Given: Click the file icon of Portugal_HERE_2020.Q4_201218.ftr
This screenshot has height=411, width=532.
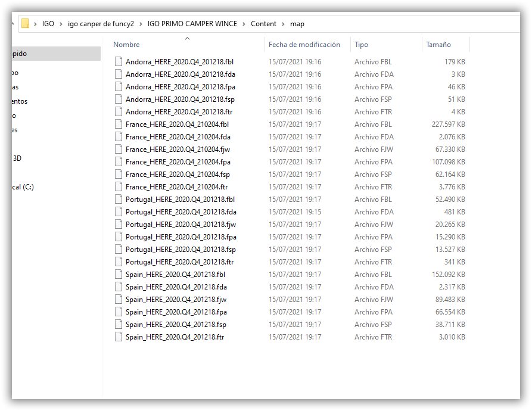Looking at the screenshot, I should point(119,262).
